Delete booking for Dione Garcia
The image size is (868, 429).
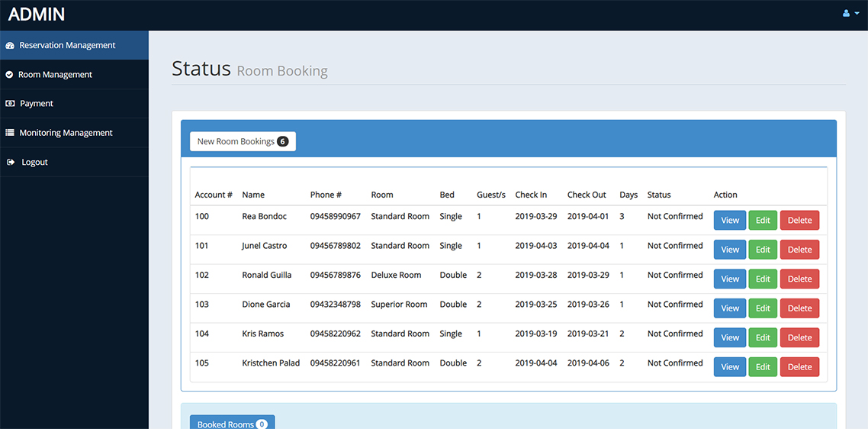click(x=799, y=308)
